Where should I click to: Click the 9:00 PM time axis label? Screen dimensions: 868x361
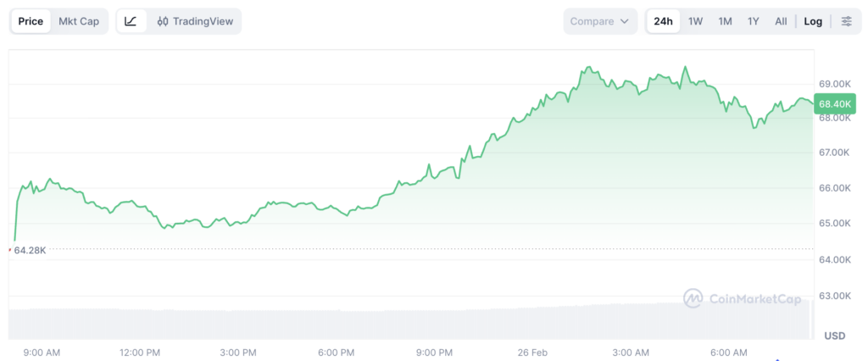click(x=435, y=353)
